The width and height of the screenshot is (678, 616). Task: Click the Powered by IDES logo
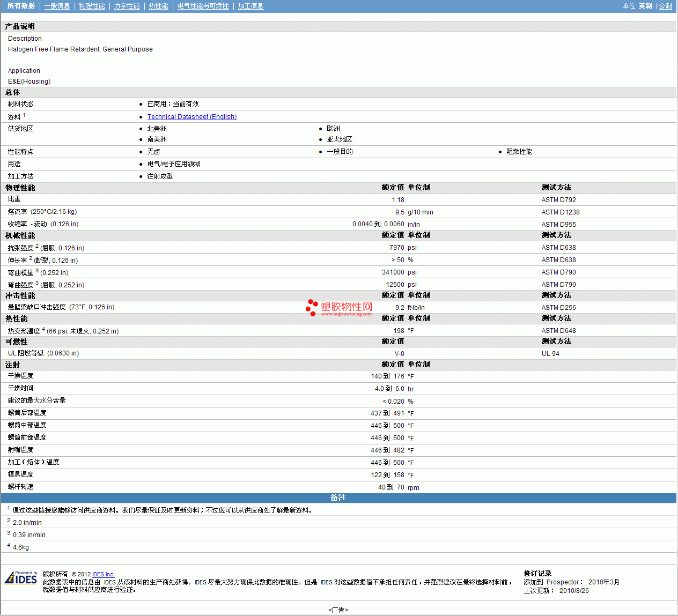pos(21,577)
